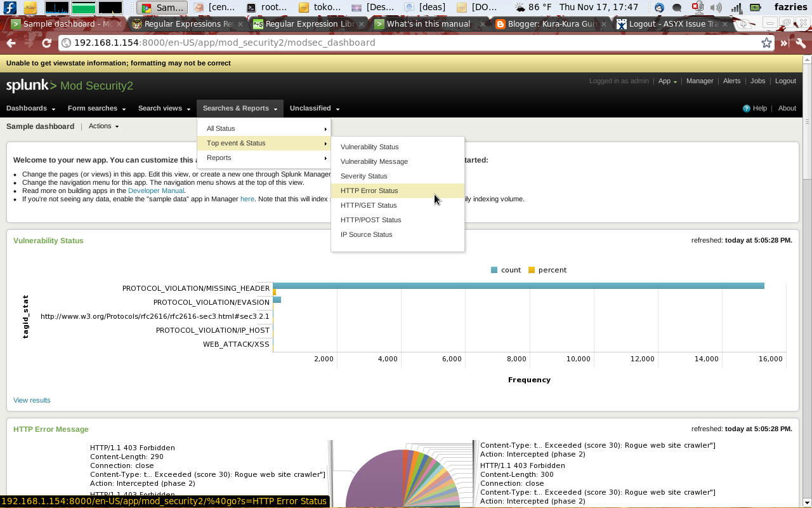Click the Splunk logo
The height and width of the screenshot is (508, 812).
click(x=31, y=86)
